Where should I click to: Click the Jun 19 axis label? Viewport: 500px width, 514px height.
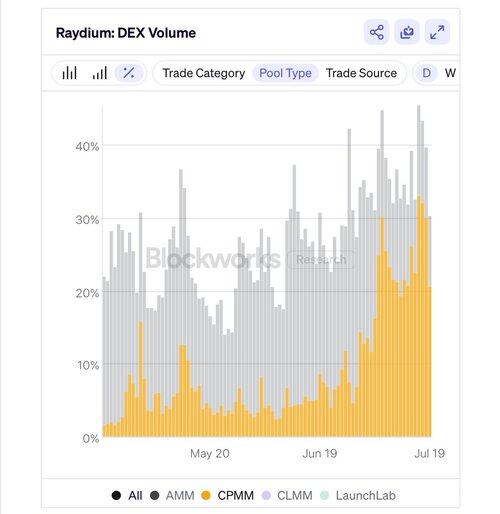point(320,453)
